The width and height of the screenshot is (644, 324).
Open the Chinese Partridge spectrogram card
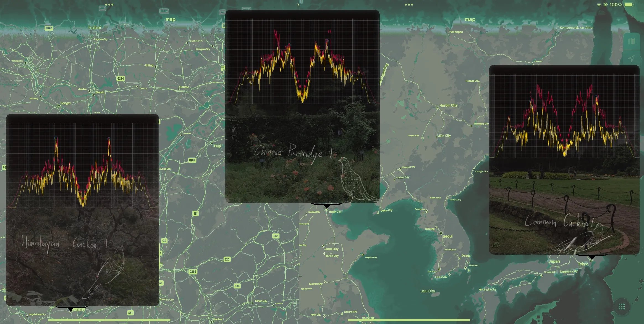point(302,106)
